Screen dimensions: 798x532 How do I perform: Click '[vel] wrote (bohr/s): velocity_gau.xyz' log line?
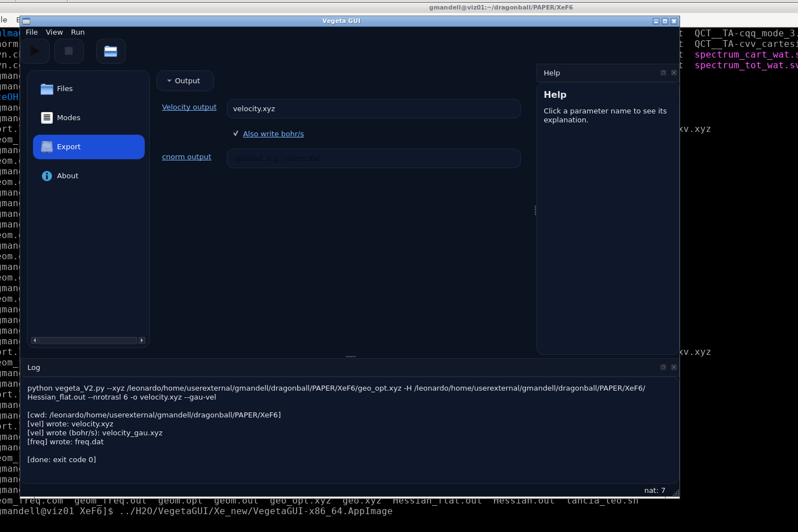point(95,433)
